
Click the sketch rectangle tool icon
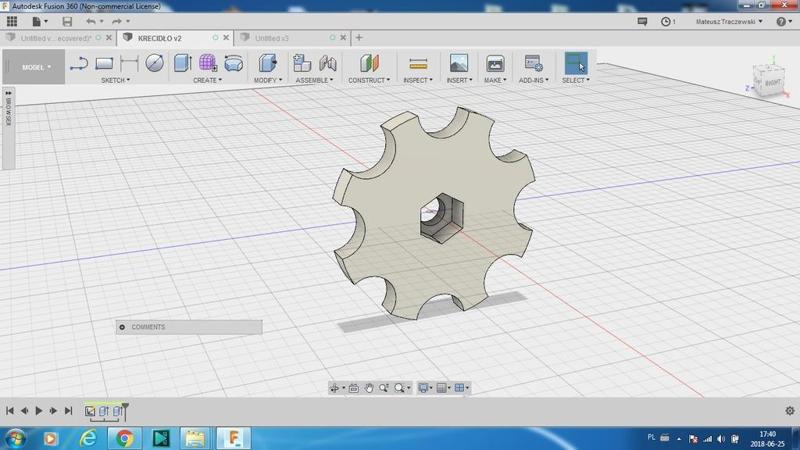click(104, 64)
